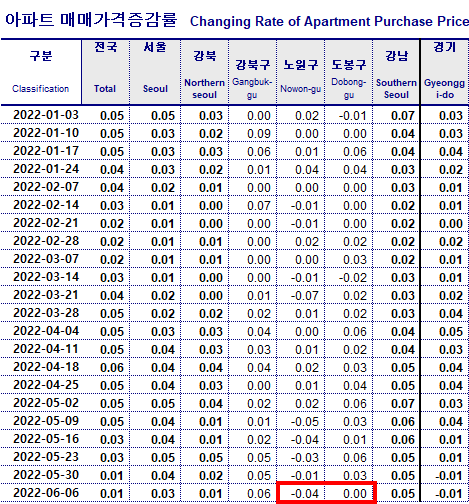This screenshot has height=504, width=469.
Task: Click the 강북구 Gangbuk-gu header
Action: 252,72
